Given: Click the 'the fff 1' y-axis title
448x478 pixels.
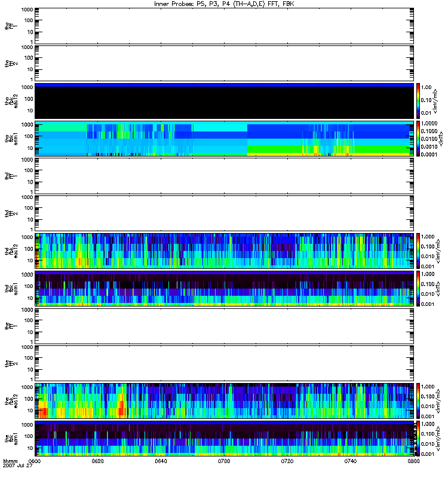Looking at the screenshot, I should (x=11, y=326).
